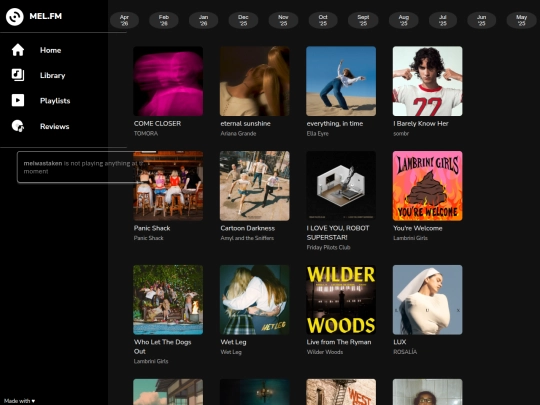Click the eternal sunshine album title
This screenshot has width=540, height=405.
[245, 124]
